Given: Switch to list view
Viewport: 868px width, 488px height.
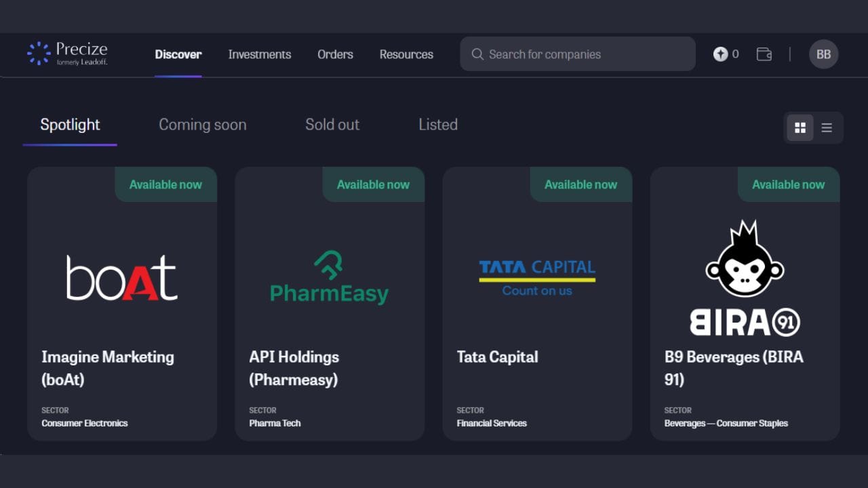Looking at the screenshot, I should tap(827, 127).
